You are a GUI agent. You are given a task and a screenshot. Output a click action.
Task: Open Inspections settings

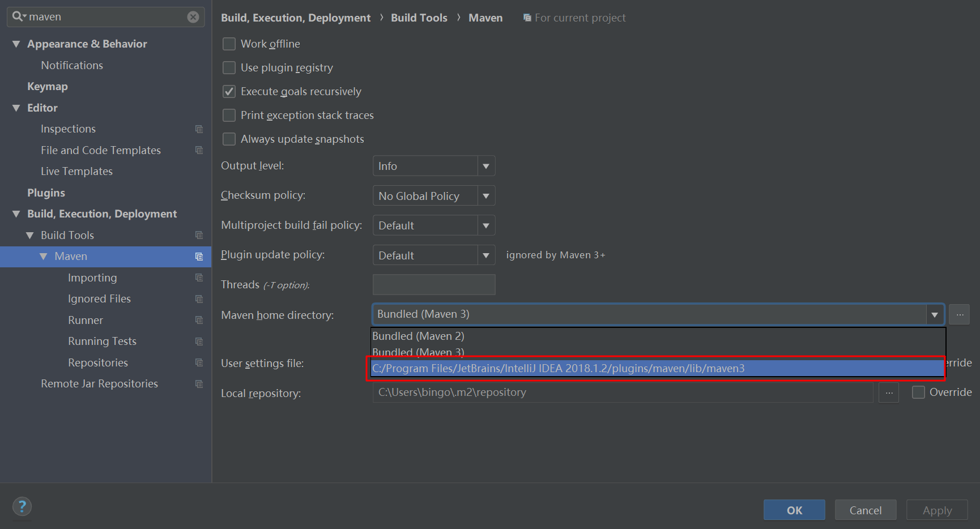click(68, 129)
